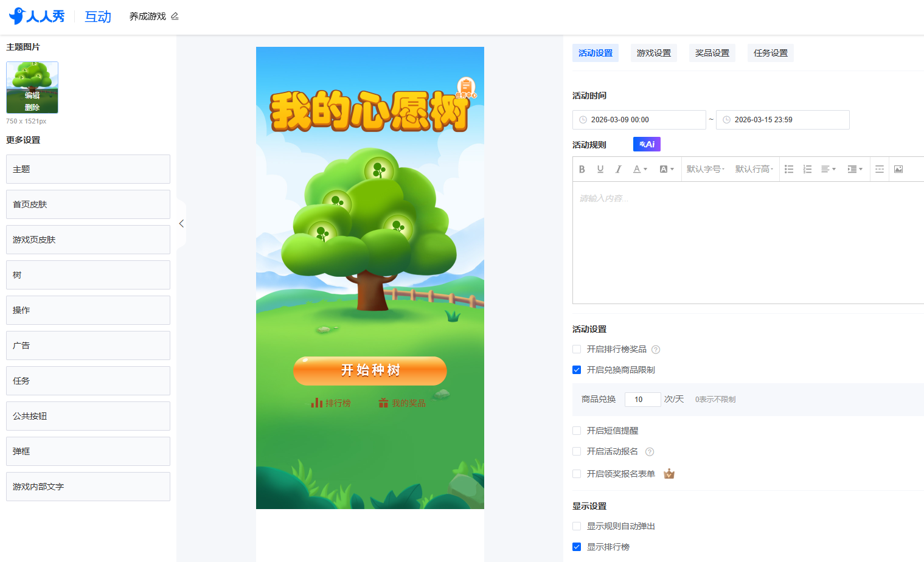Screen dimensions: 924x562
Task: Open the font color picker dropdown
Action: pos(640,169)
